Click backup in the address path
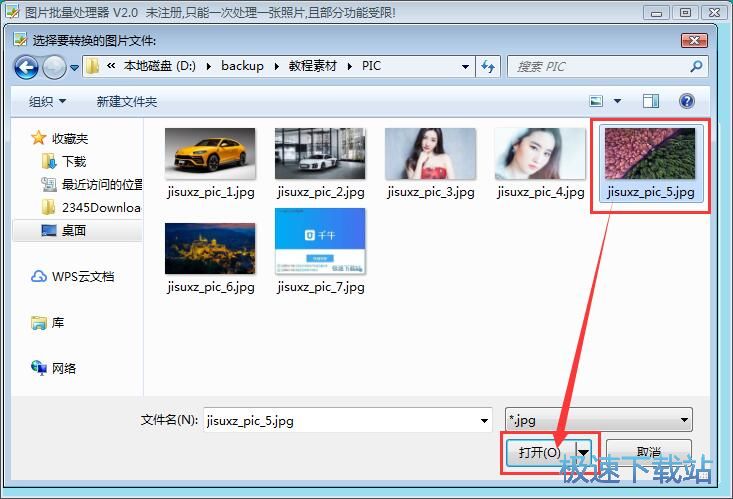 242,66
